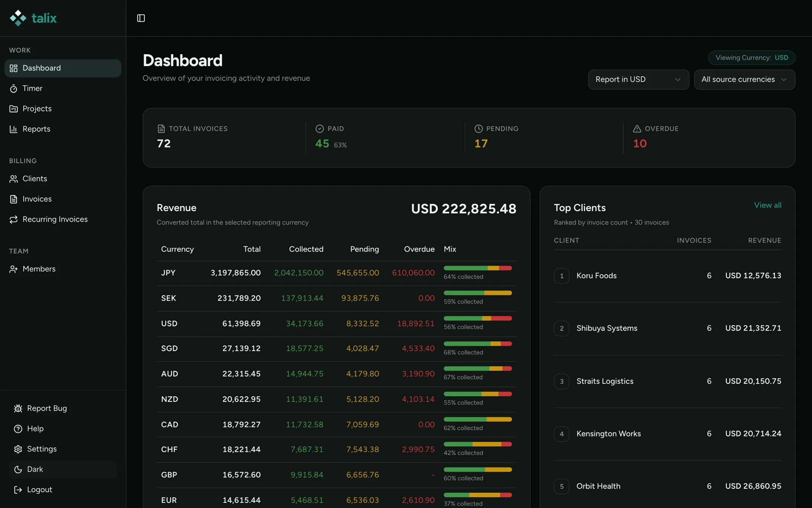The height and width of the screenshot is (508, 812).
Task: Click the Dark mode moon icon
Action: pos(18,469)
